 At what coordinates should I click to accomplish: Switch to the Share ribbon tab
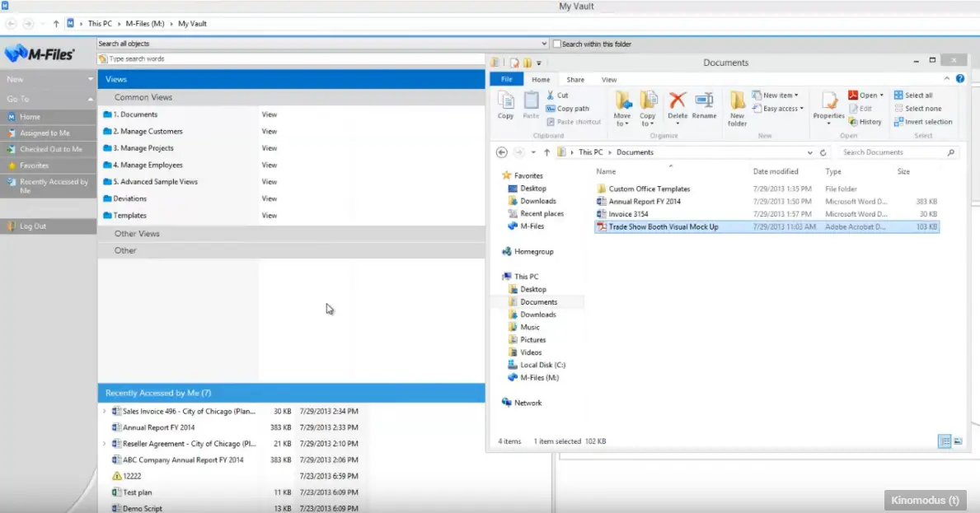[575, 80]
